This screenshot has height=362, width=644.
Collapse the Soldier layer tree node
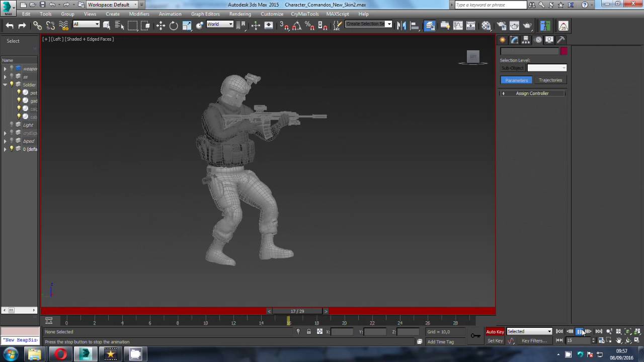coord(5,84)
